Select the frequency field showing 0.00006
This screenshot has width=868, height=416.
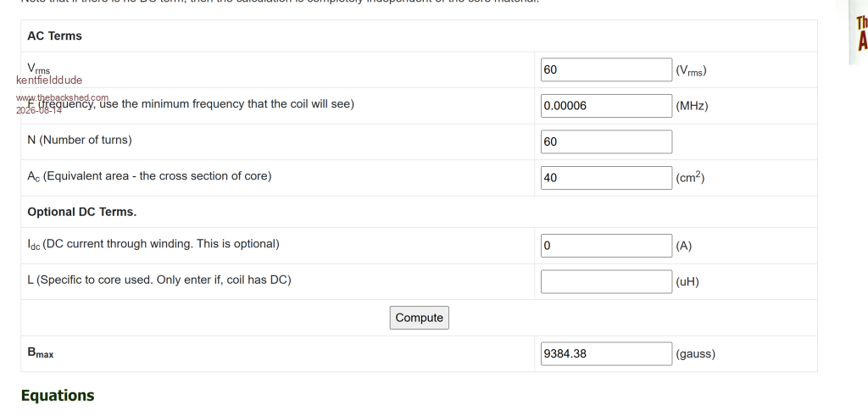606,106
